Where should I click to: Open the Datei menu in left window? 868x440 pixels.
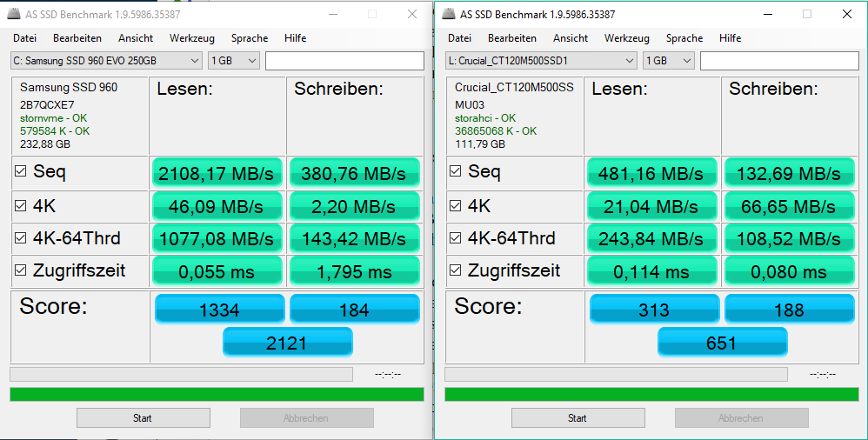click(x=25, y=38)
